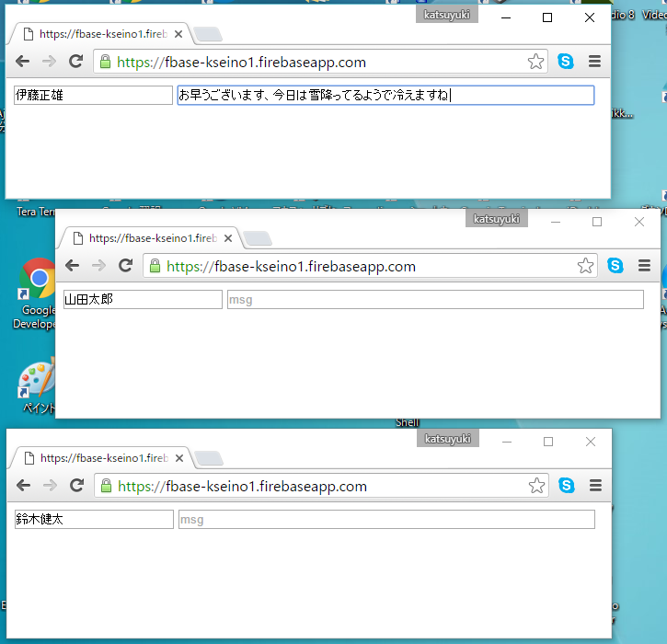The width and height of the screenshot is (667, 644).
Task: Click Forward arrow in top browser window
Action: pyautogui.click(x=50, y=62)
